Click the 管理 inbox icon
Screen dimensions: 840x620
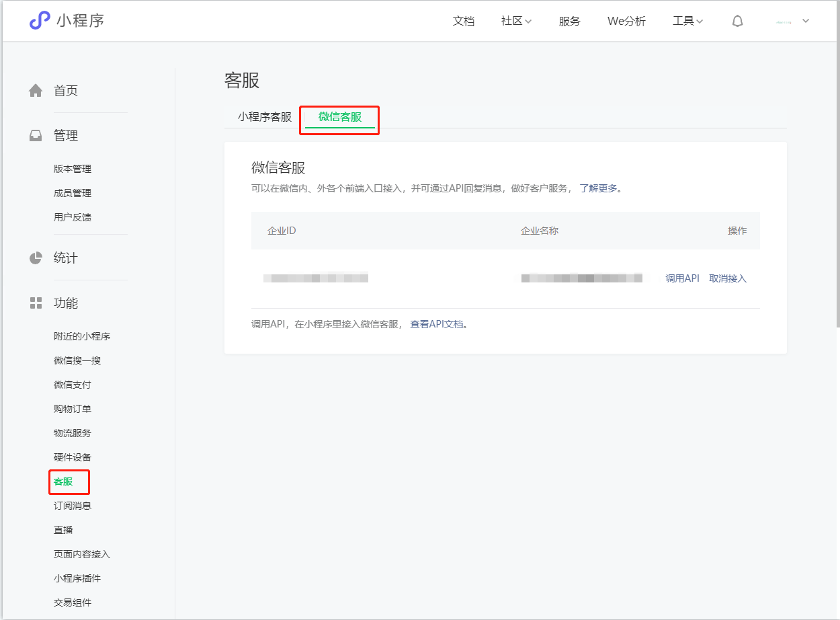click(x=36, y=136)
